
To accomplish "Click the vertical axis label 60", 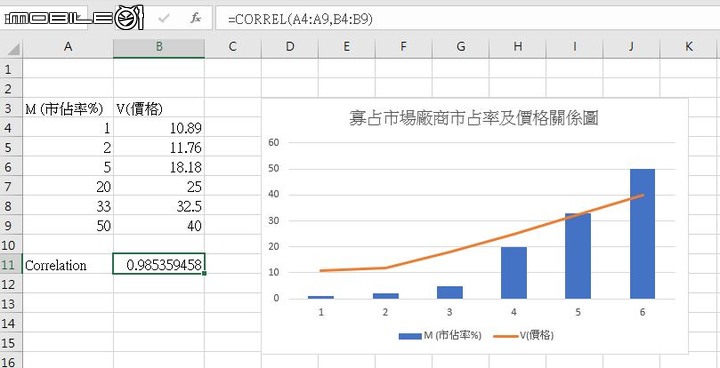I will (x=274, y=142).
